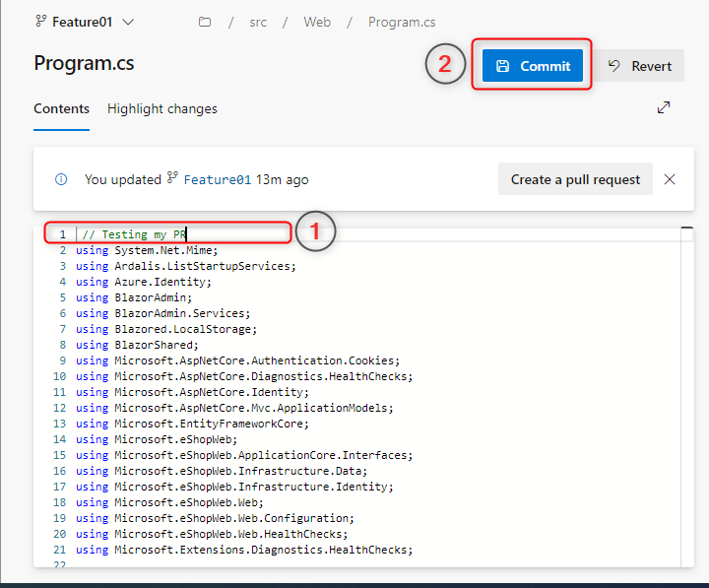Click the 'using Blazored.LocalStorage;' line

point(166,329)
